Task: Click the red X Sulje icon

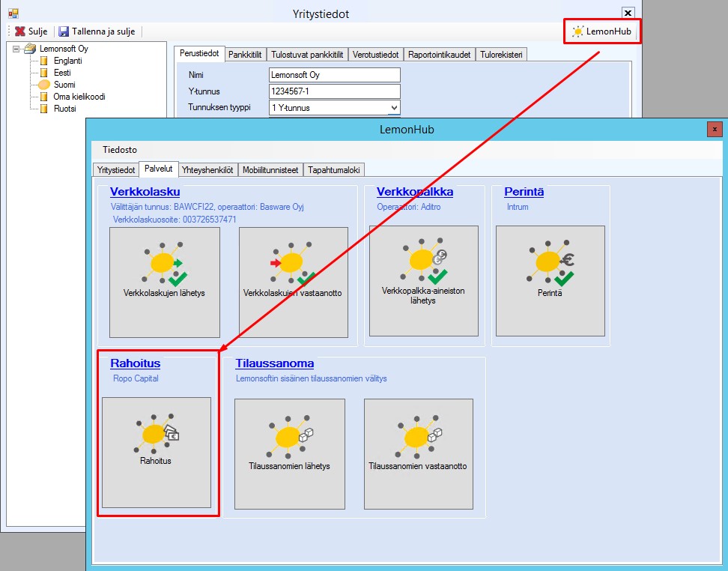Action: click(x=20, y=31)
